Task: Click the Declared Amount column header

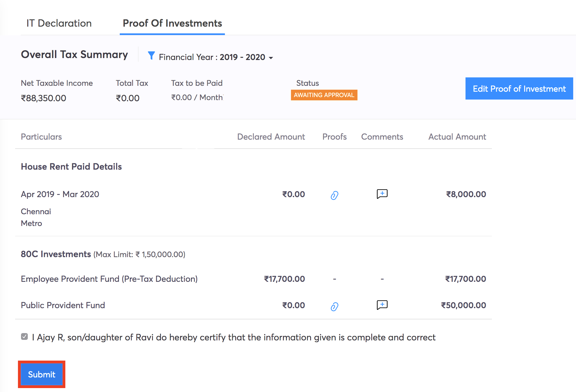Action: pyautogui.click(x=271, y=137)
